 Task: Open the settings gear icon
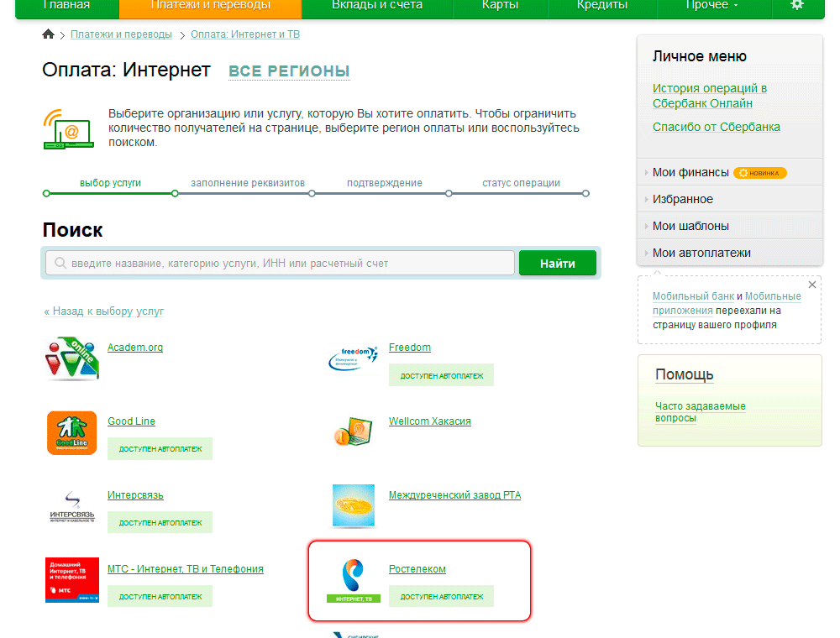[x=796, y=5]
